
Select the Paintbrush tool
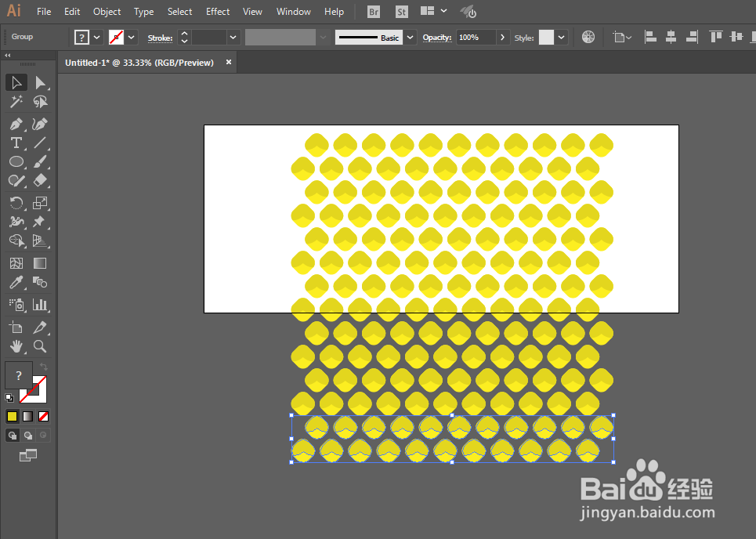click(40, 162)
